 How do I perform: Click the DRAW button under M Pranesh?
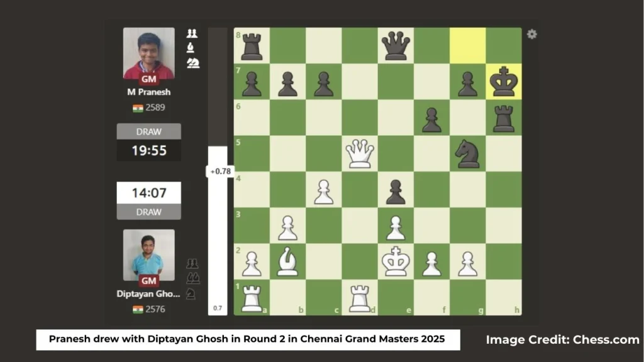pyautogui.click(x=148, y=131)
